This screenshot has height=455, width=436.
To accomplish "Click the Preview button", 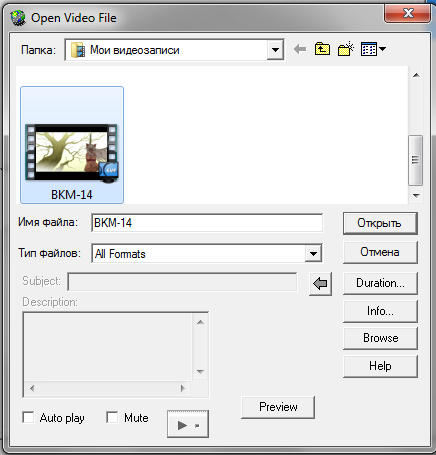I will pyautogui.click(x=278, y=407).
